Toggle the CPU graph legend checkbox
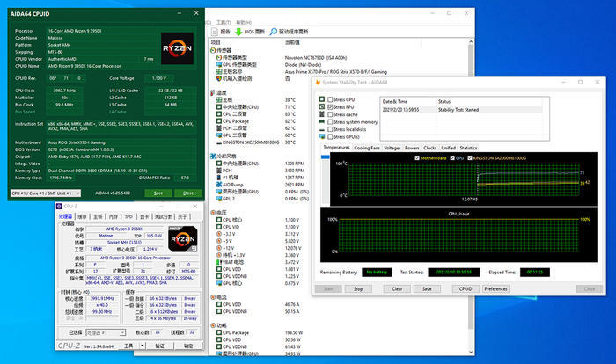 pos(452,158)
